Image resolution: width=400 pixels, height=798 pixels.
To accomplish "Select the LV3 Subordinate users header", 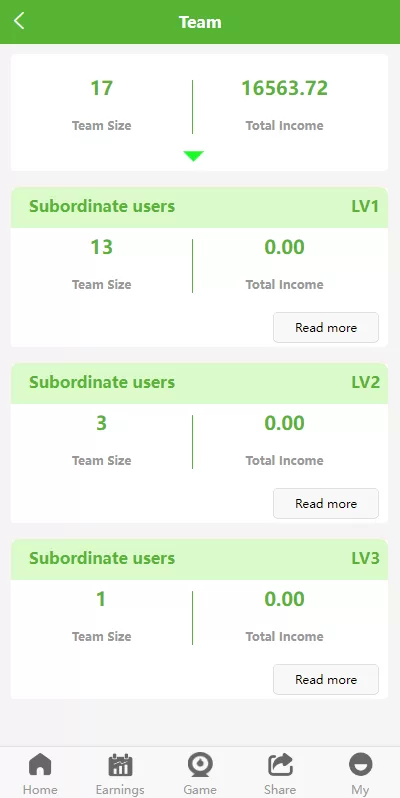I will (x=199, y=559).
